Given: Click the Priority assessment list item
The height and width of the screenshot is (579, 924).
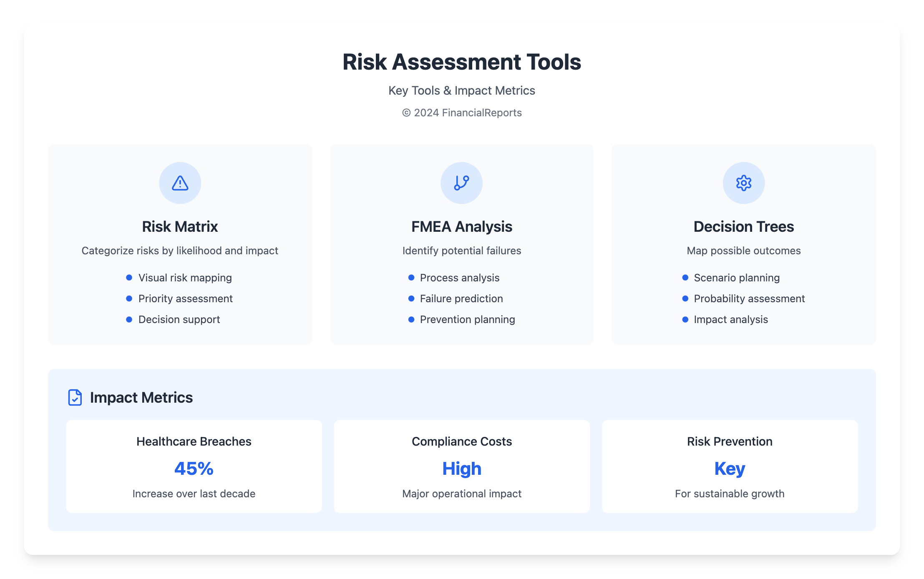Looking at the screenshot, I should click(185, 298).
